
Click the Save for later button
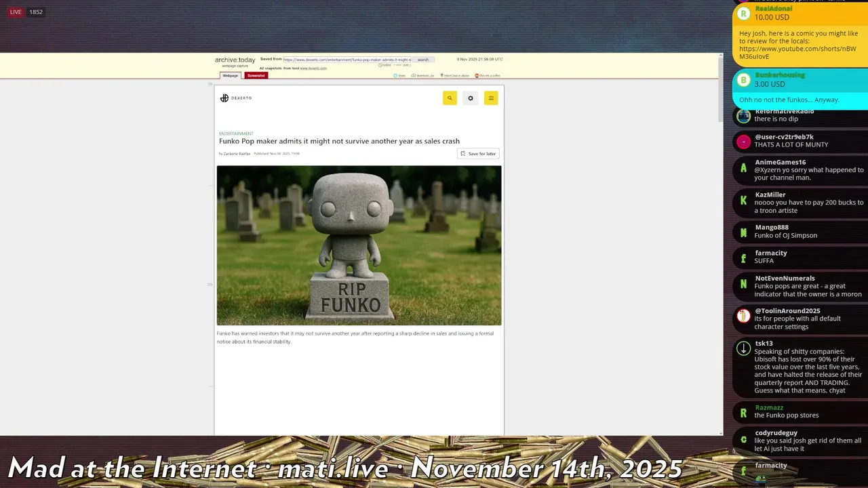point(478,154)
